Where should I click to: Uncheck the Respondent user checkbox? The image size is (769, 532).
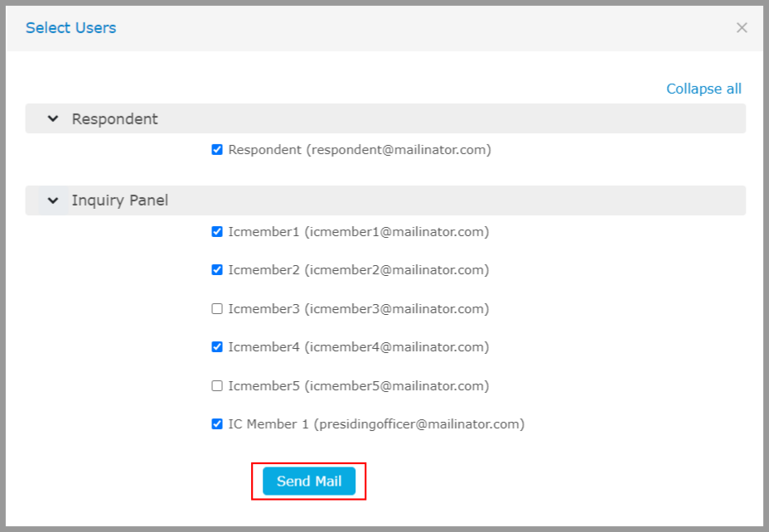point(217,150)
